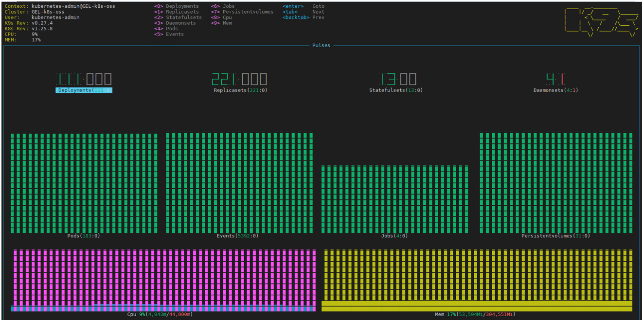This screenshot has height=321, width=644.
Task: Click the Jobs green bar chart
Action: click(394, 199)
